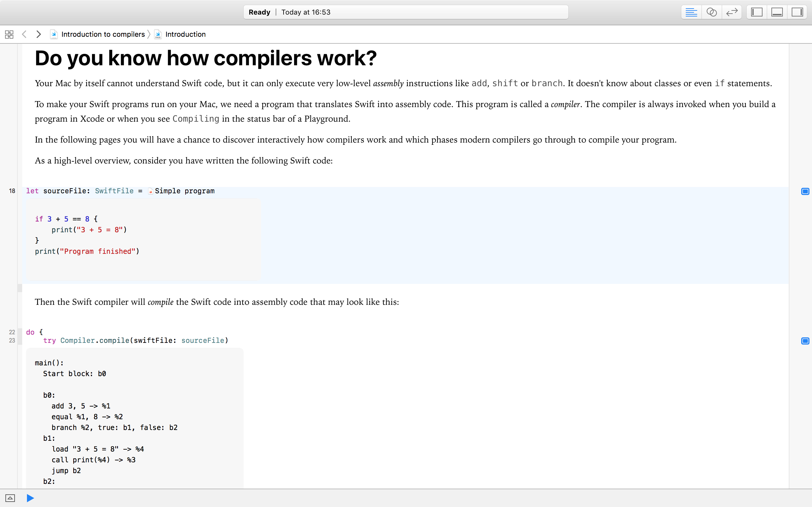Run the playground with play button
Viewport: 812px width, 507px height.
pos(30,498)
